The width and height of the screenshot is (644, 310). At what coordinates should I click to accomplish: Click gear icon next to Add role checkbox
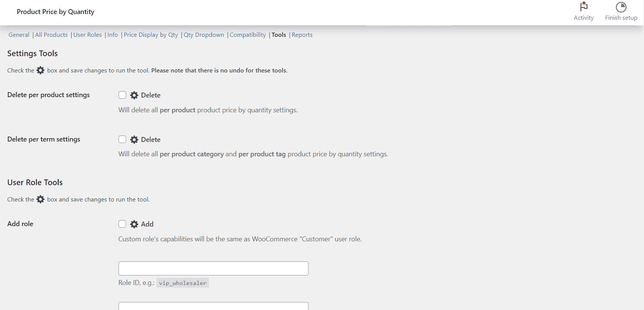coord(134,224)
